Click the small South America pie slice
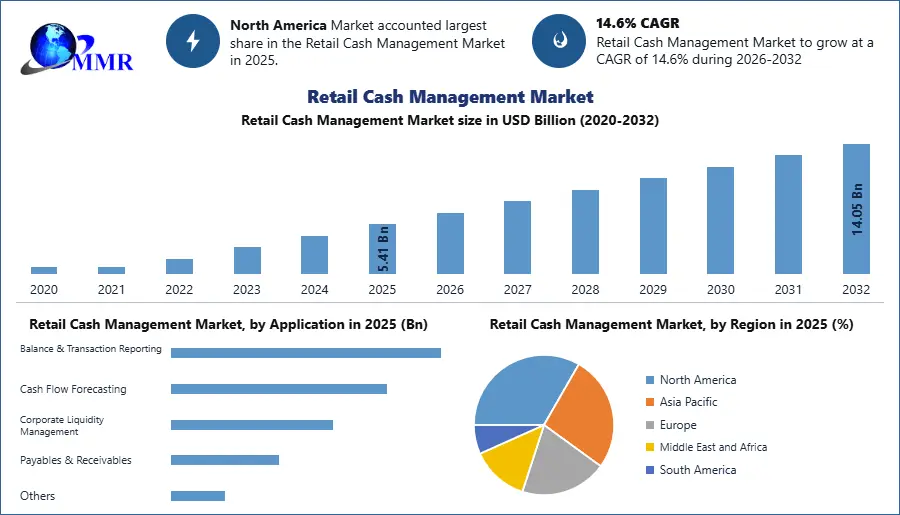Image resolution: width=900 pixels, height=515 pixels. click(496, 436)
